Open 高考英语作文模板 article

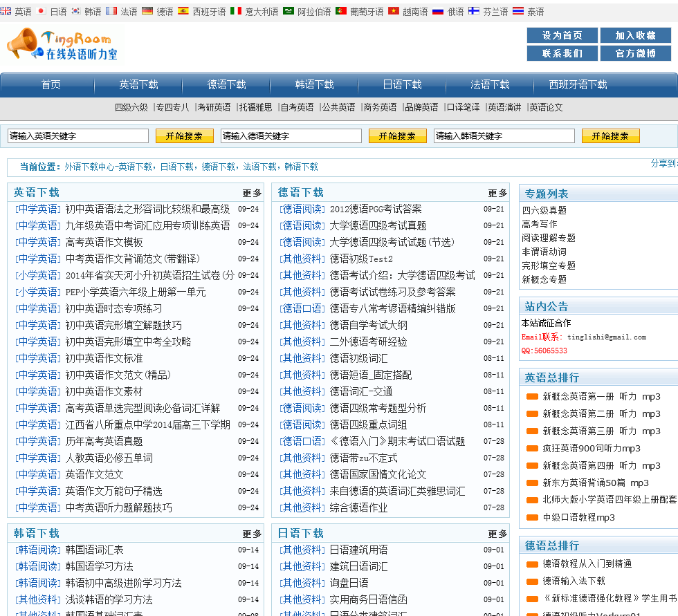point(104,243)
